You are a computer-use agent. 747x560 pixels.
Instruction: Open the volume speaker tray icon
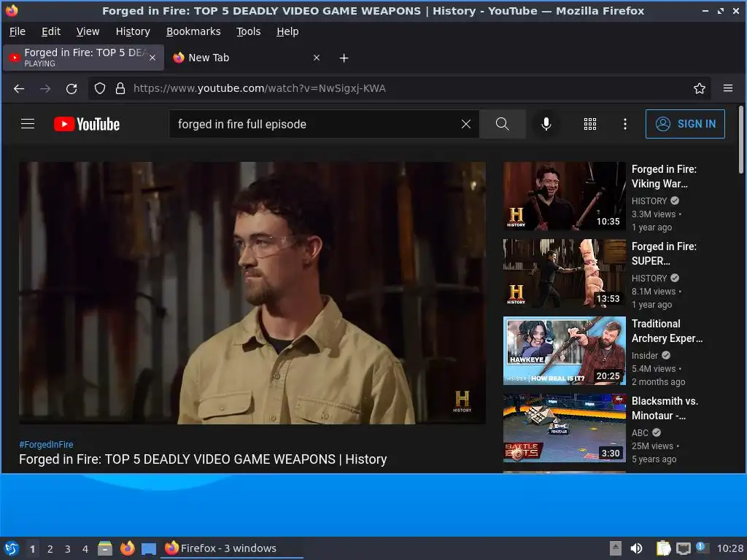pos(636,548)
